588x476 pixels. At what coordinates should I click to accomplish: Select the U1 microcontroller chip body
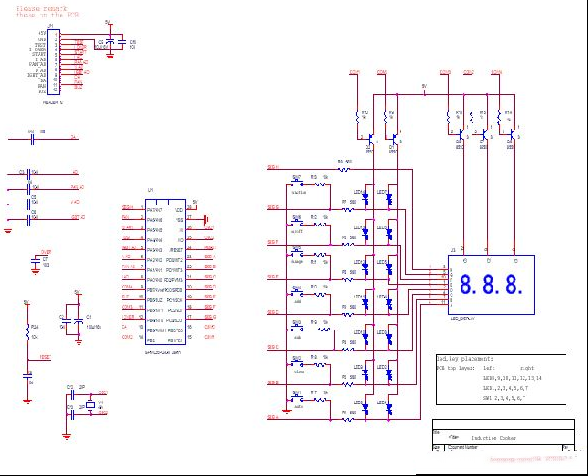tap(165, 272)
